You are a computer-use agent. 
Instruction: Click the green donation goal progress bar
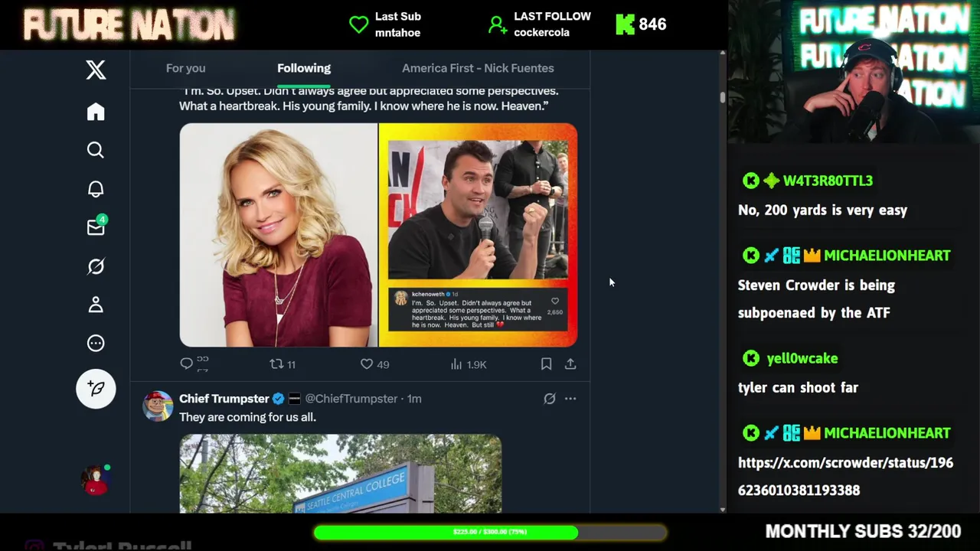click(490, 532)
